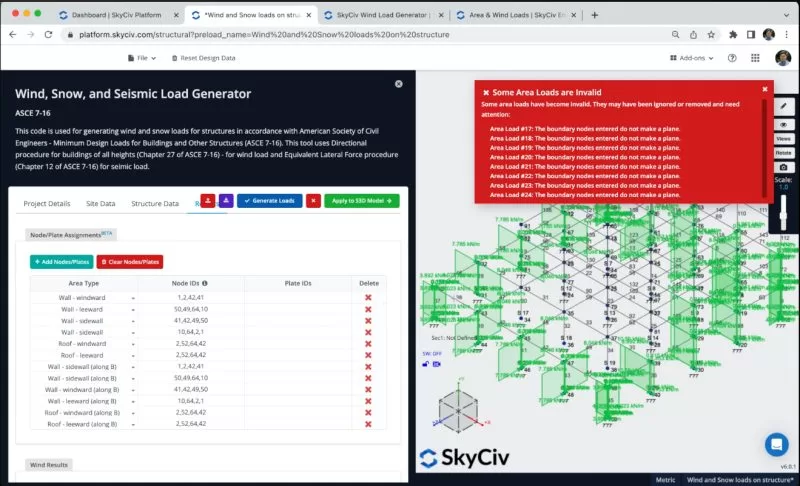Dismiss the red Area Loads invalid alert
The image size is (800, 486).
pos(764,89)
